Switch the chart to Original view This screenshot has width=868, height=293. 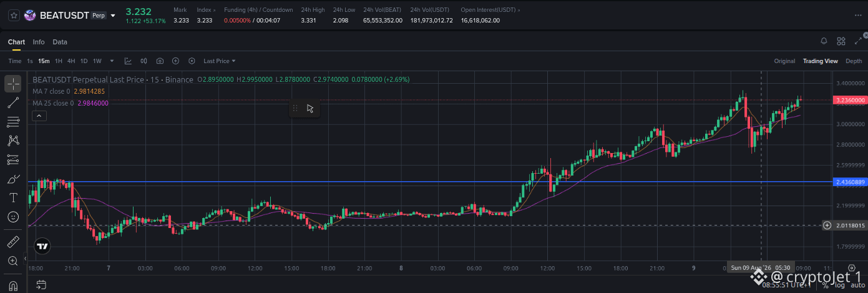(784, 61)
